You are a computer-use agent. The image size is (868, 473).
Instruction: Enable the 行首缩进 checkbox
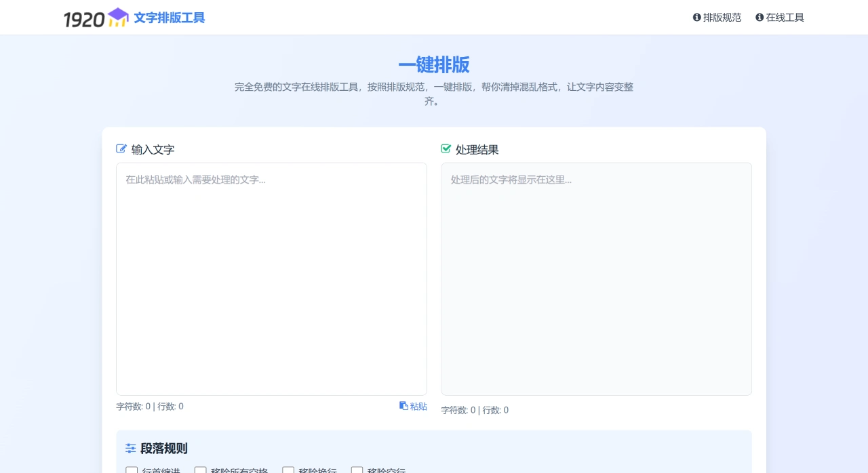(x=132, y=471)
